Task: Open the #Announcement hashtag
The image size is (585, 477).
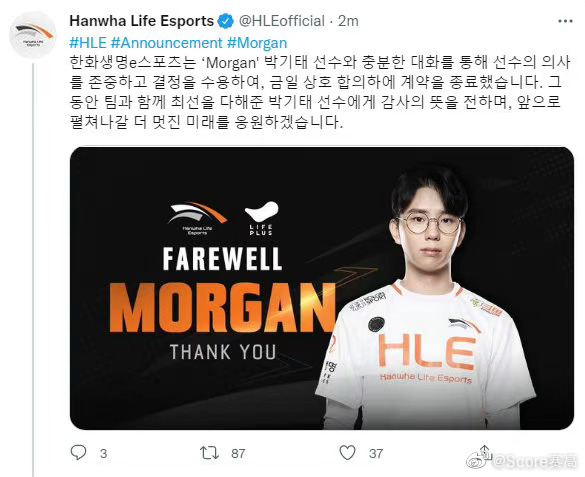Action: (167, 43)
